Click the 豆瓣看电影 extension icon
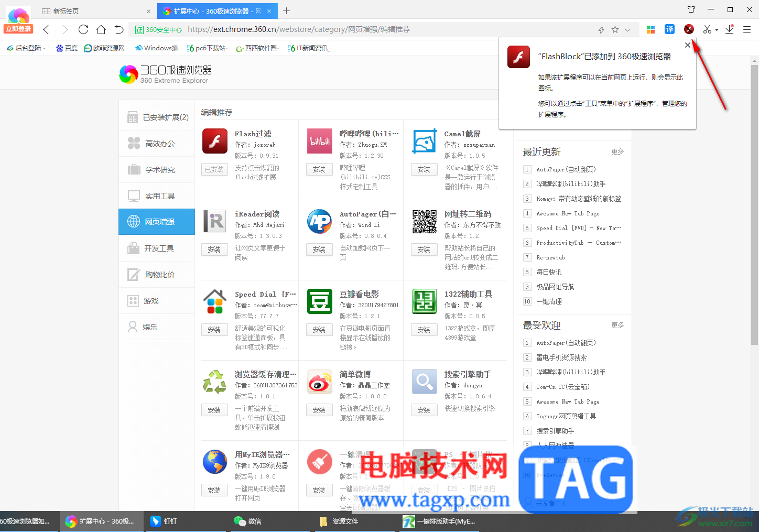The image size is (759, 532). tap(320, 301)
